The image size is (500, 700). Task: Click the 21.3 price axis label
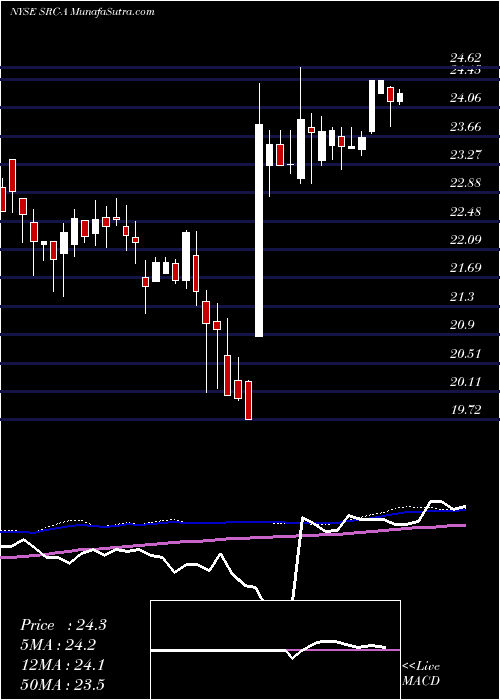[x=462, y=297]
